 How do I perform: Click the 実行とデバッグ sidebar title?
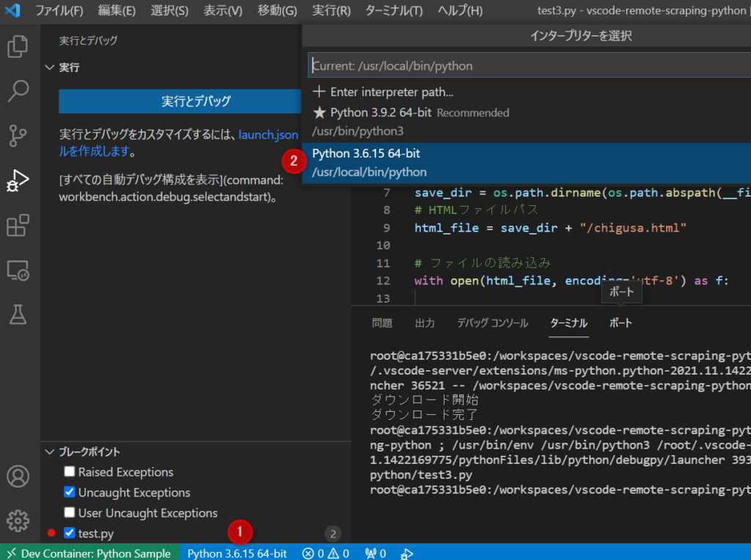coord(88,41)
